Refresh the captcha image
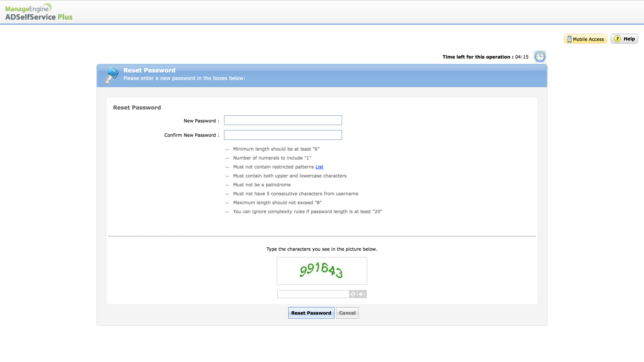This screenshot has width=644, height=362. click(353, 294)
